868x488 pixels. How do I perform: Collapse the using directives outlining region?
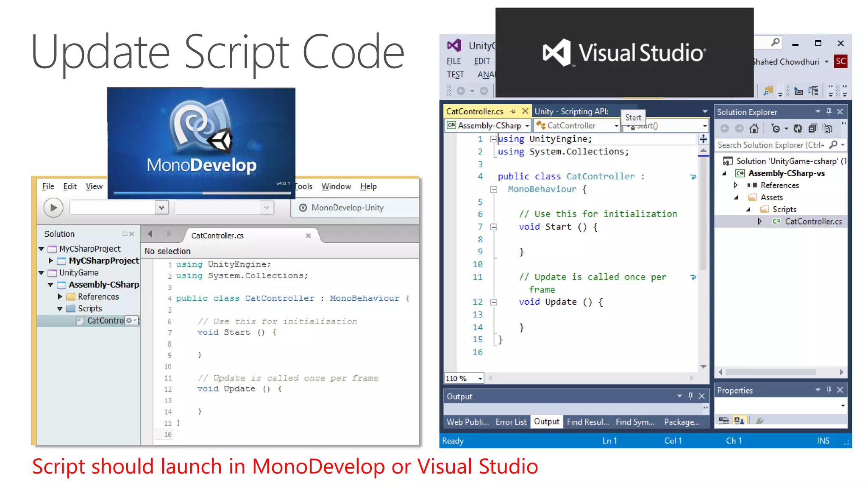[x=493, y=139]
